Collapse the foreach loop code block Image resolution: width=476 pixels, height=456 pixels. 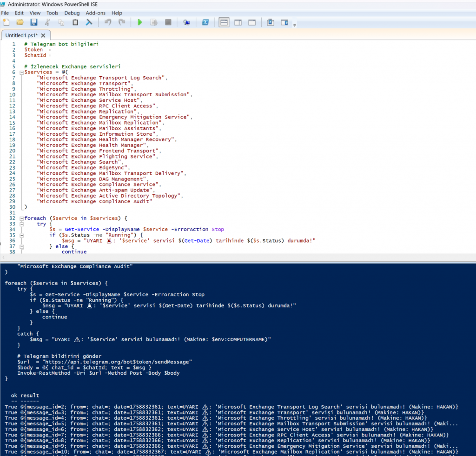click(21, 218)
